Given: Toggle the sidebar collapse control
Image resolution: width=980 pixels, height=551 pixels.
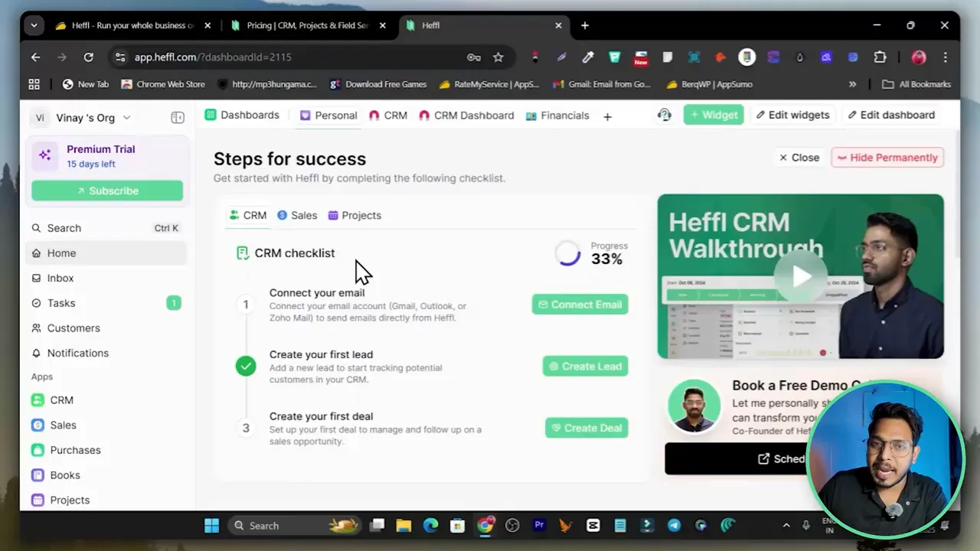Looking at the screenshot, I should 178,117.
